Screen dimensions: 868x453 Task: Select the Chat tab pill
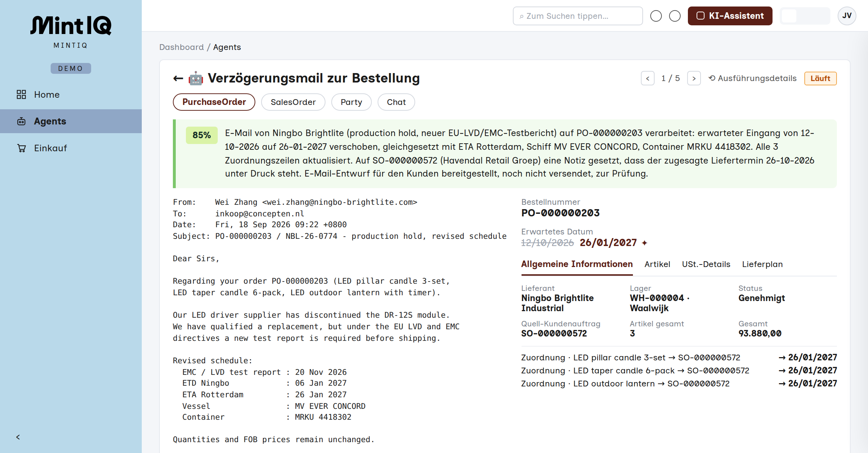coord(396,102)
